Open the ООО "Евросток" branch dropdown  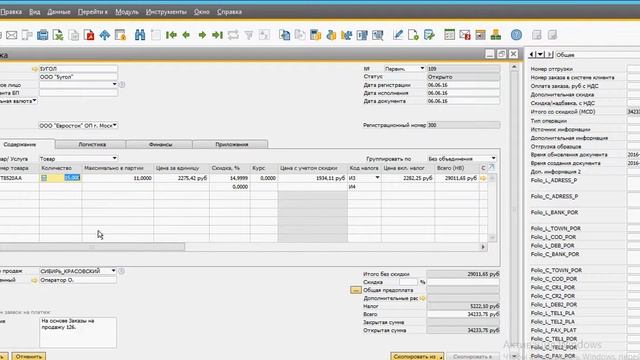115,125
